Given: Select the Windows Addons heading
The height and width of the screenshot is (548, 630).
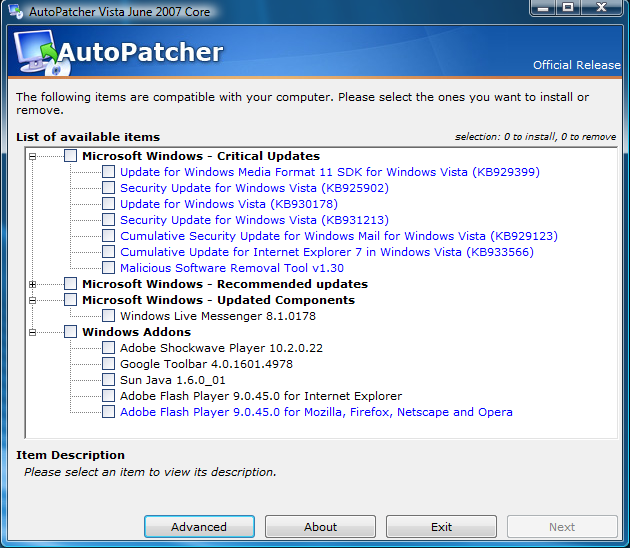Looking at the screenshot, I should tap(137, 332).
